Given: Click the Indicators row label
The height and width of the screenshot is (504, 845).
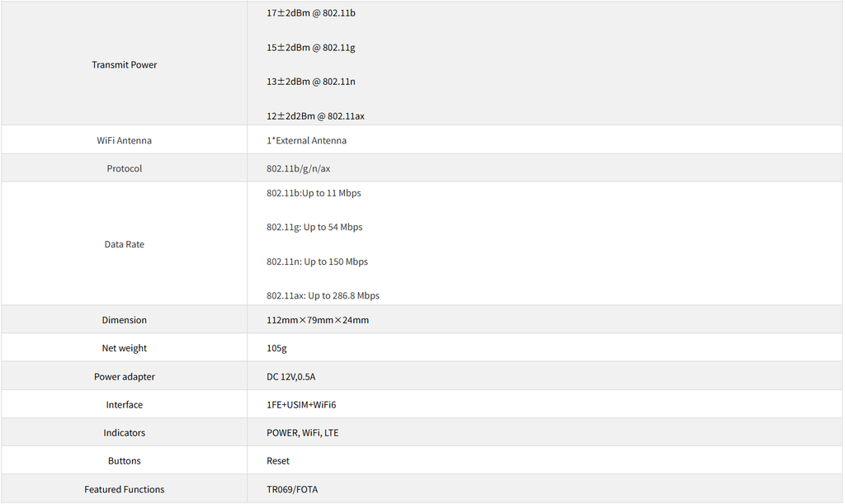Looking at the screenshot, I should [x=124, y=433].
